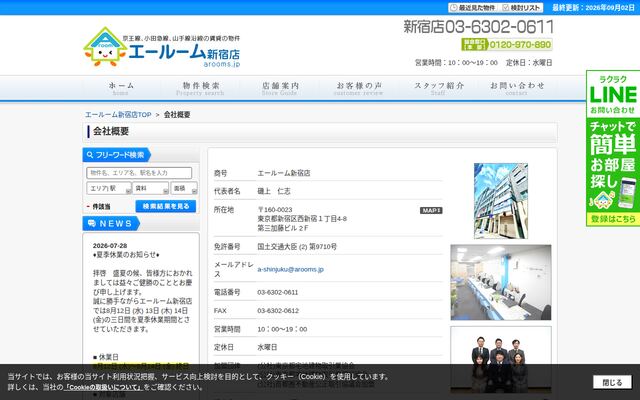This screenshot has height=400, width=640.
Task: Follow the エールーム新宿店TOP breadcrumb link
Action: point(118,115)
